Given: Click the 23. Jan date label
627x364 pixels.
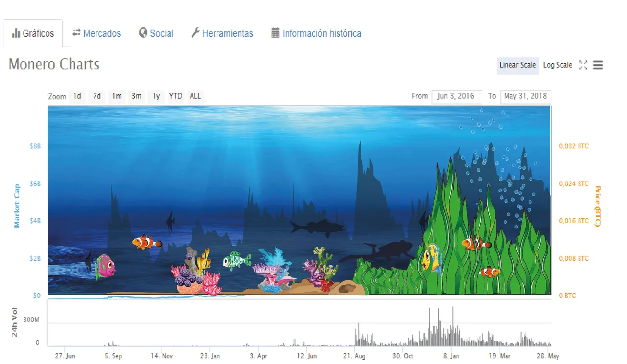Looking at the screenshot, I should (209, 356).
